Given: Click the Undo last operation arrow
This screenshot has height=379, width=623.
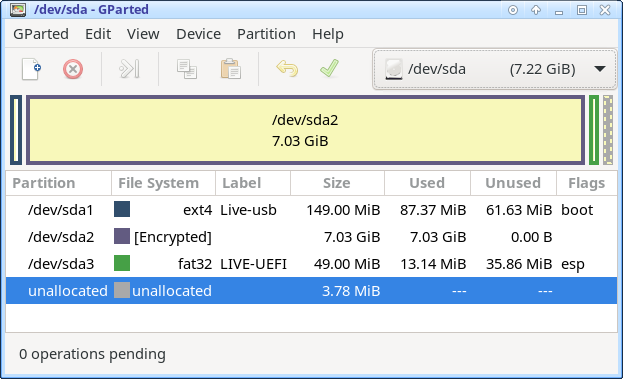Looking at the screenshot, I should [x=287, y=69].
